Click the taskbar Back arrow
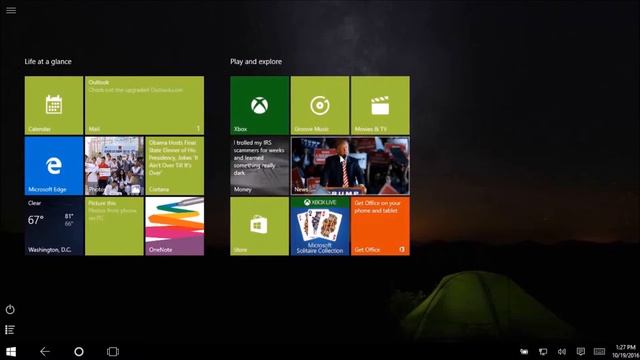The image size is (640, 360). 45,351
